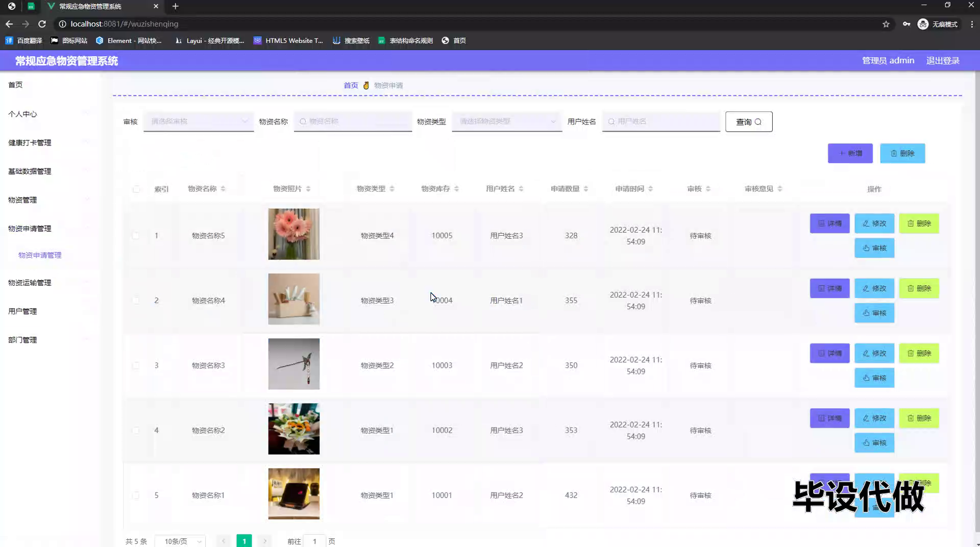Sort by 申请时间 column sort icon
Image resolution: width=980 pixels, height=547 pixels.
pos(650,189)
